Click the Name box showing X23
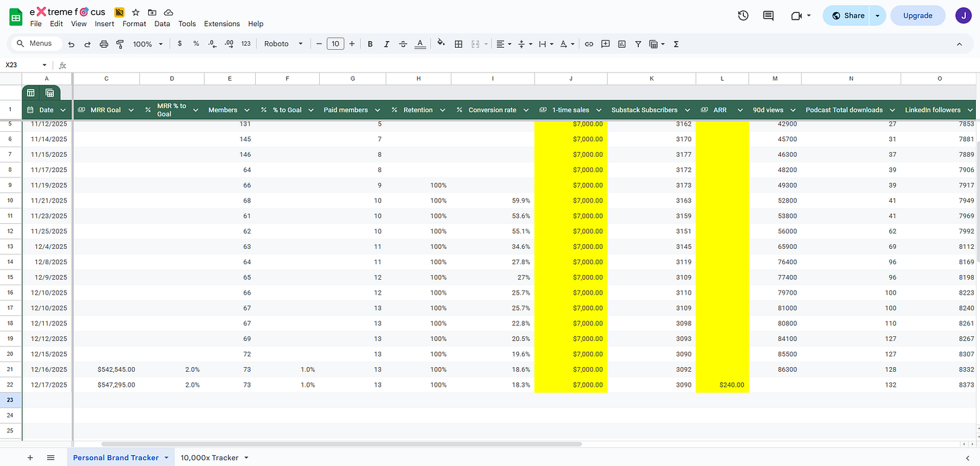This screenshot has height=466, width=980. (x=27, y=65)
